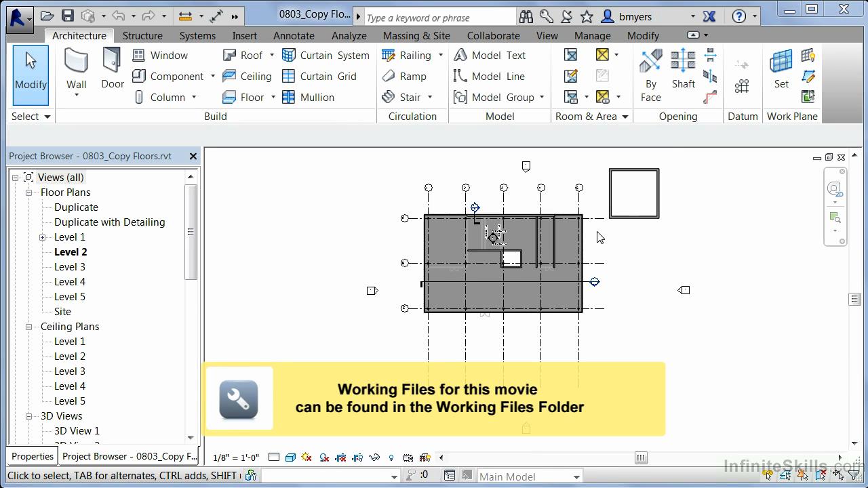
Task: Select the Wall opening tool
Action: (710, 55)
